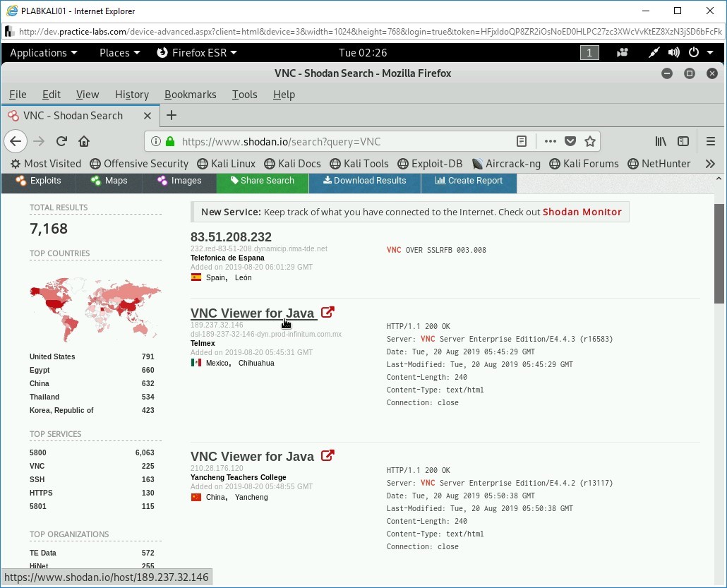Click the Firefox home button
Viewport: 727px width, 588px height.
pos(84,141)
